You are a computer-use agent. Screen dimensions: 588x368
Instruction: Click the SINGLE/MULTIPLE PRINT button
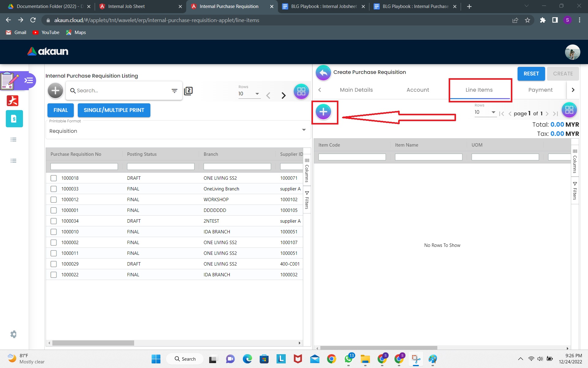coord(114,110)
